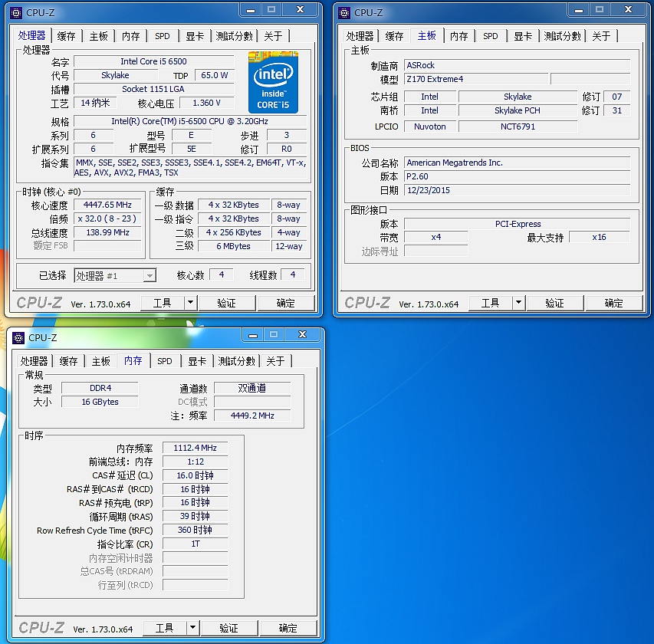Go to 关于 tab in the motherboard window
The image size is (654, 644).
click(x=601, y=36)
